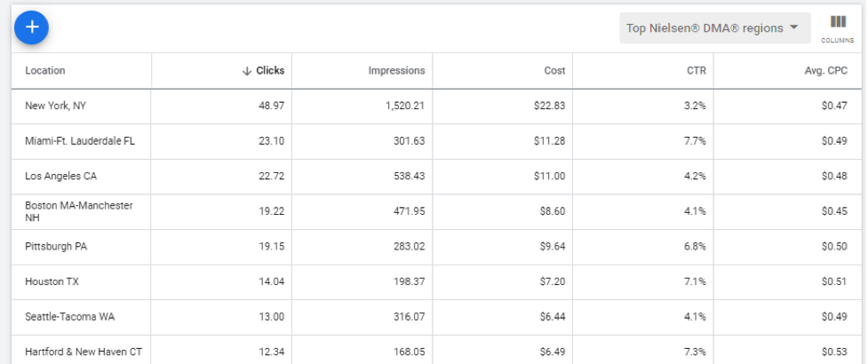Open Top Nielsen DMA regions dropdown

pyautogui.click(x=714, y=28)
